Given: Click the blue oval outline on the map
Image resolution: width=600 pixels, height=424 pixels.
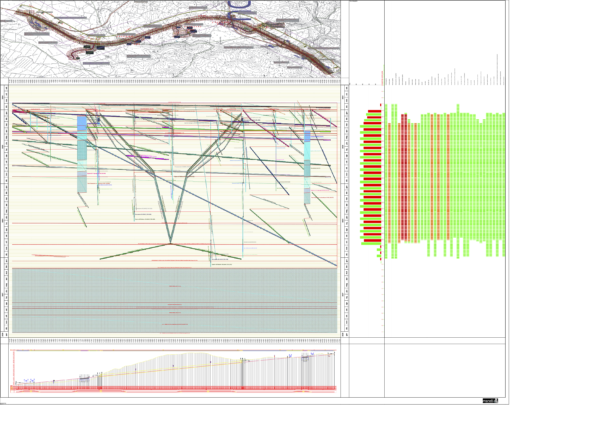Looking at the screenshot, I should tap(241, 5).
